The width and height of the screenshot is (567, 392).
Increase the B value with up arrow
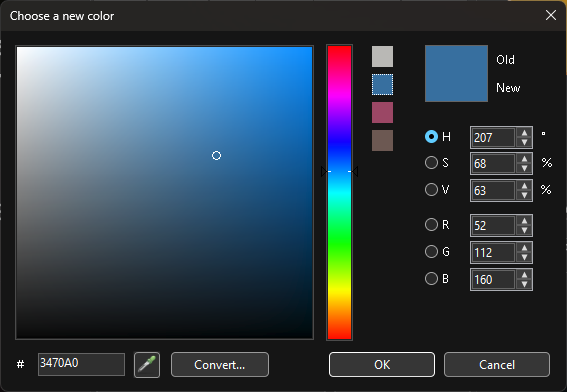coord(524,275)
